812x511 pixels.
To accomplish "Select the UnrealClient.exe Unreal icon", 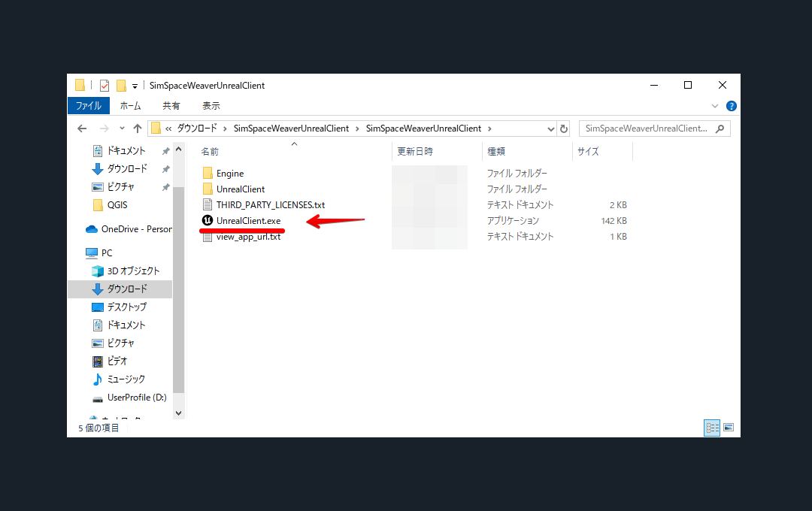I will tap(208, 220).
